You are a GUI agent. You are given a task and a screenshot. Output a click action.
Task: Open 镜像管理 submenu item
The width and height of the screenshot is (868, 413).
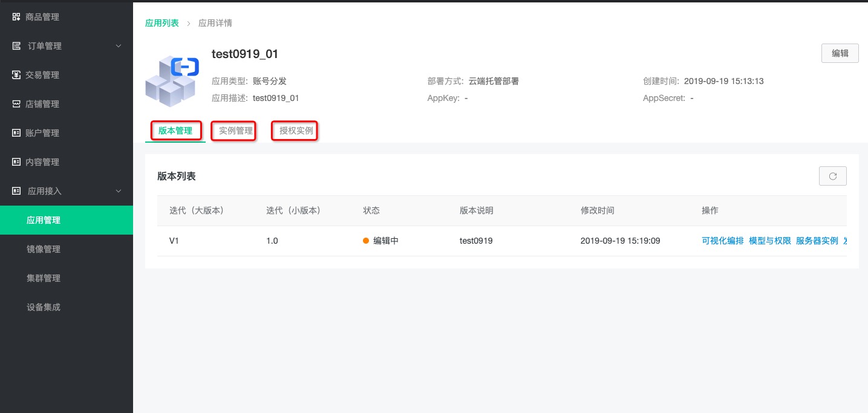pos(44,249)
